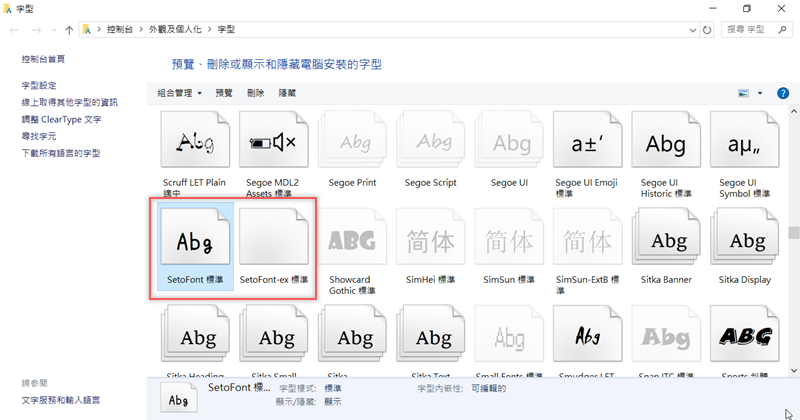800x420 pixels.
Task: Select the Segoe UI Emoji font icon
Action: pyautogui.click(x=588, y=140)
